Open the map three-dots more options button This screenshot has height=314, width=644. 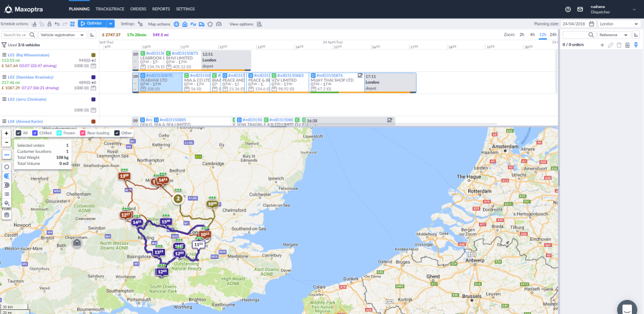click(7, 155)
